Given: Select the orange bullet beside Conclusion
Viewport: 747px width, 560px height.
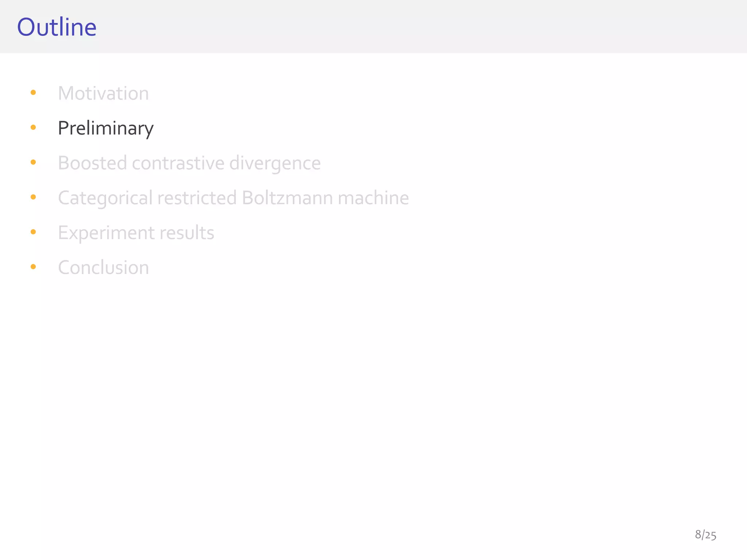Looking at the screenshot, I should [x=33, y=267].
